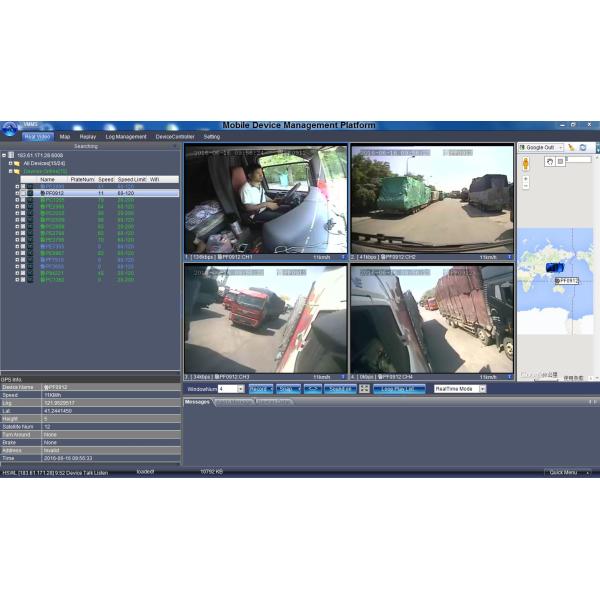Click the All Devices folder icon
Image resolution: width=600 pixels, height=600 pixels.
tap(17, 163)
